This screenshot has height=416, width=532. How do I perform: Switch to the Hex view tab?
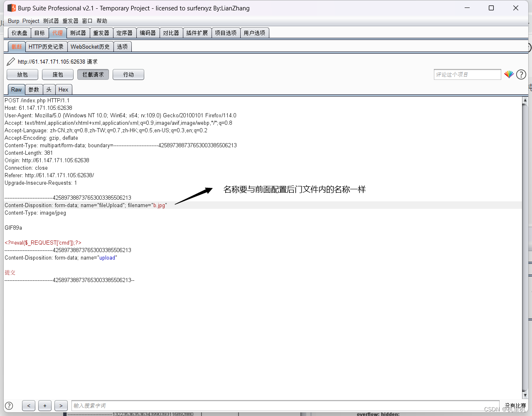pos(64,89)
